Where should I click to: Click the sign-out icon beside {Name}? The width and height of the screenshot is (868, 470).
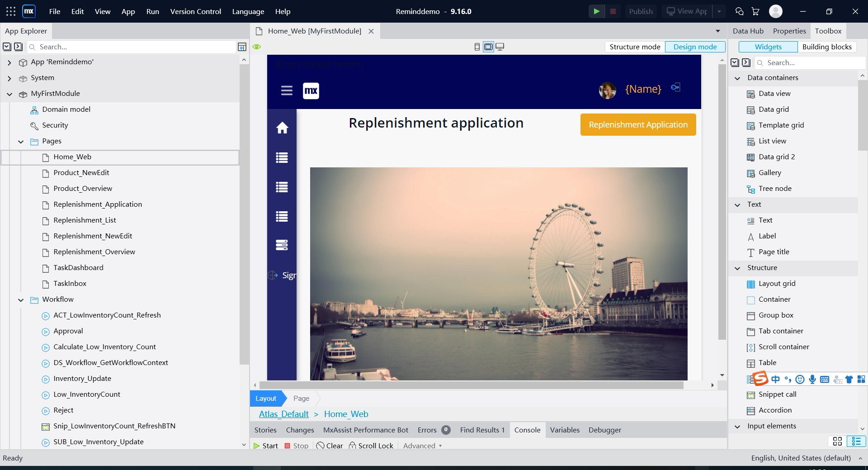(x=675, y=87)
